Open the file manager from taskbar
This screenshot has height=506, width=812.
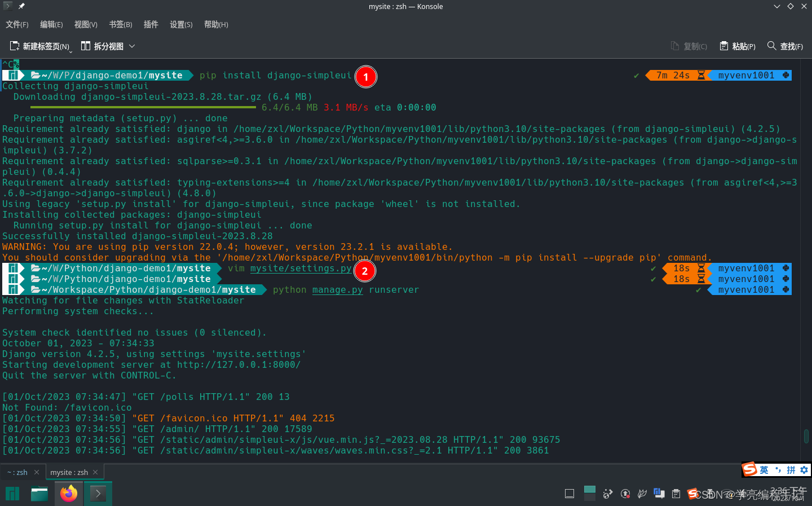[39, 494]
